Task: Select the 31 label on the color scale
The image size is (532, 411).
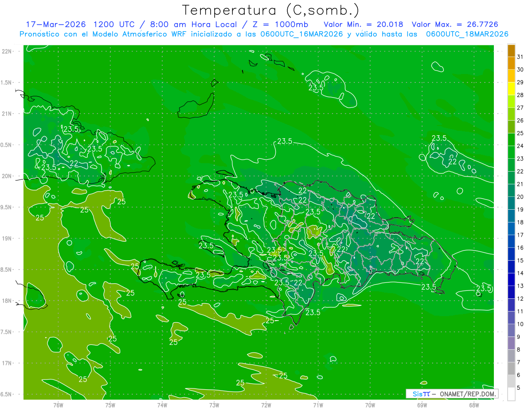Action: point(520,57)
